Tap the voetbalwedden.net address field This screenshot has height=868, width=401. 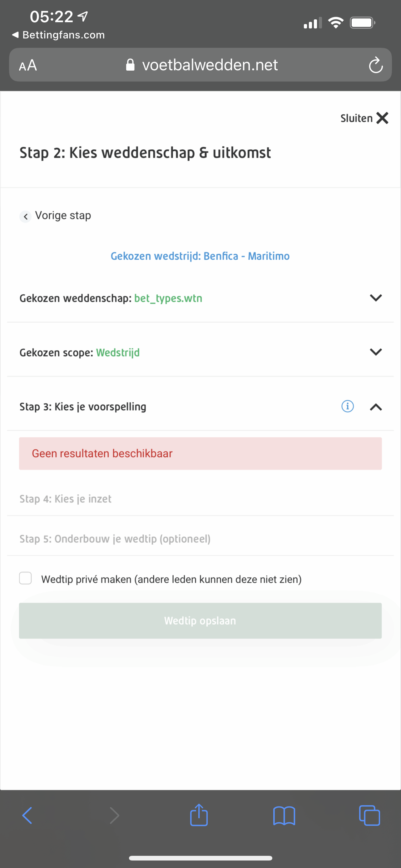200,65
